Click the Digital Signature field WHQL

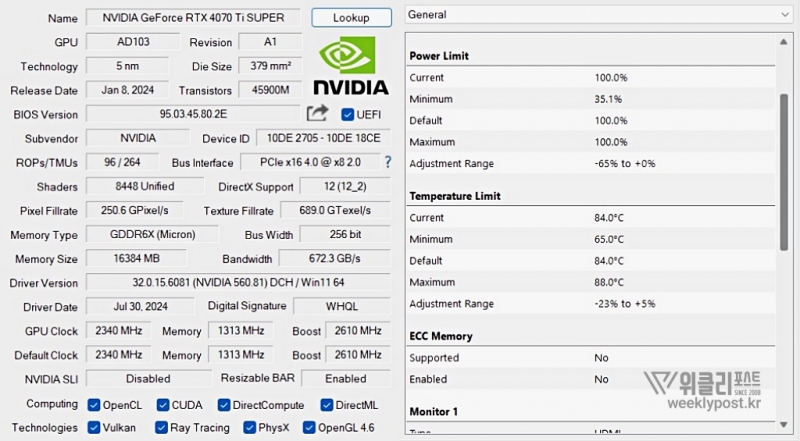(x=342, y=306)
